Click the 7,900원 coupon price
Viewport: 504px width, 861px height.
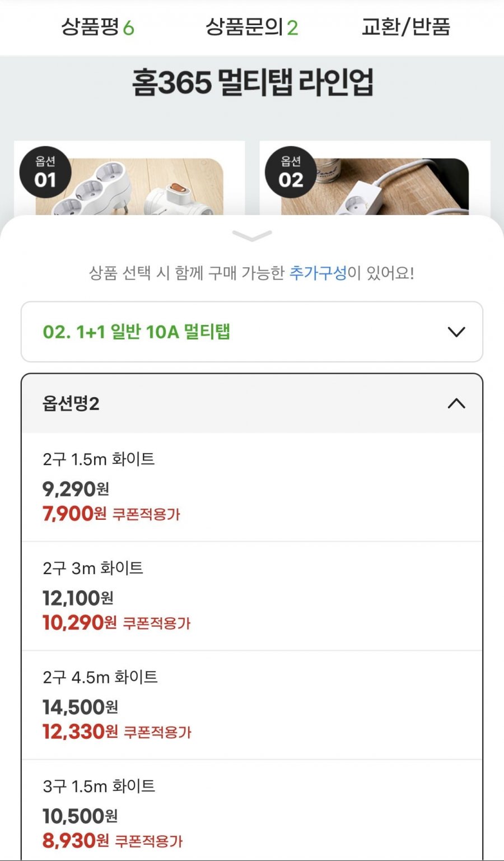74,514
